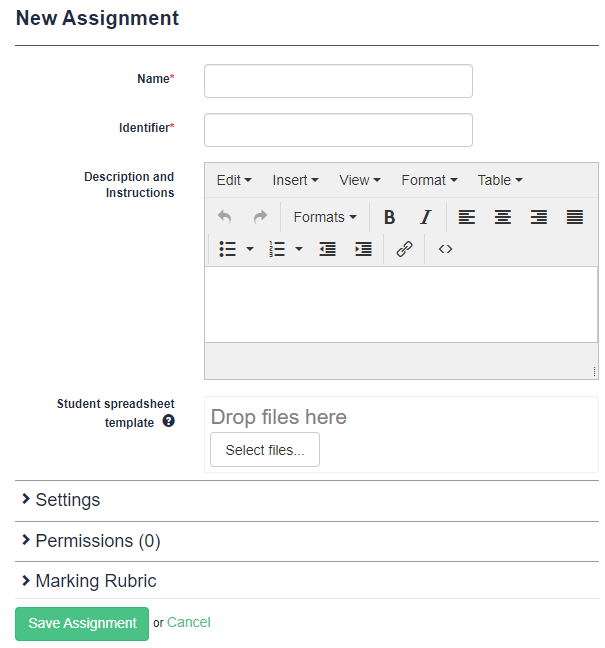Toggle italic text formatting

(425, 217)
